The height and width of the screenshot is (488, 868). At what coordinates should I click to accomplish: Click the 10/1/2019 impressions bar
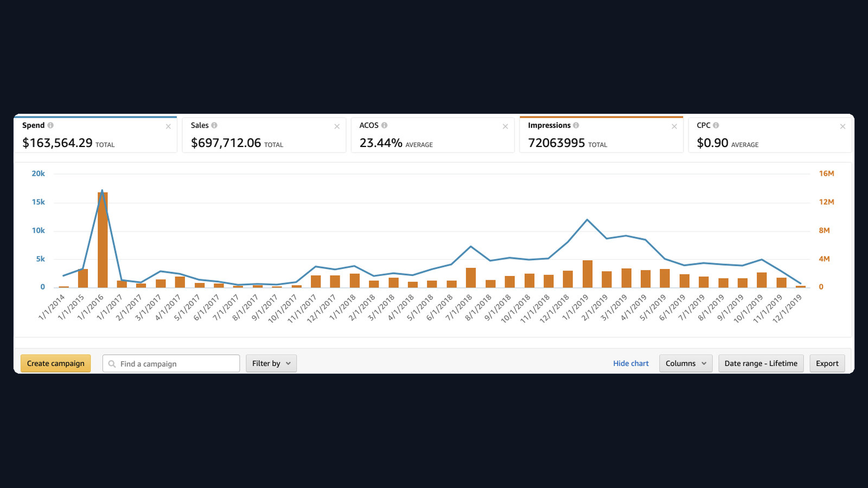(762, 280)
